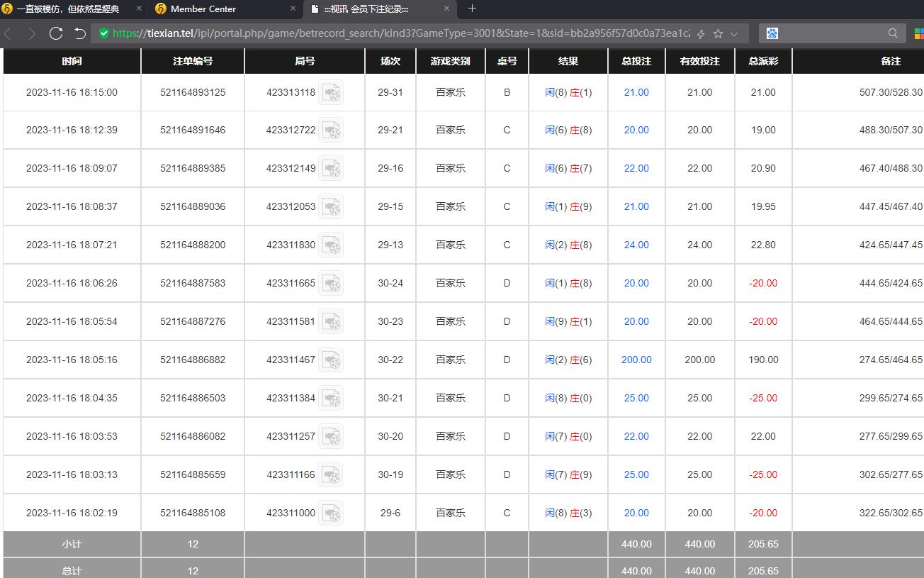The image size is (924, 578).
Task: Click the 注单编号 column header
Action: [x=193, y=61]
